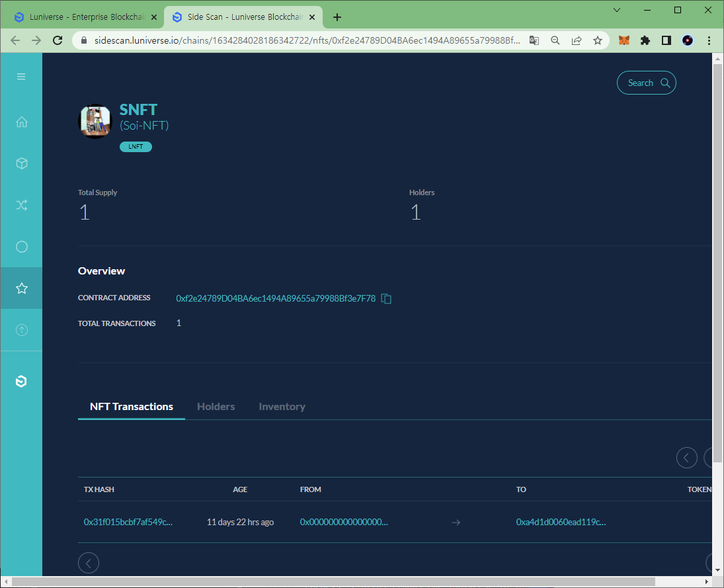Click the Total Supply value 1
Viewport: 724px width, 588px height.
pyautogui.click(x=85, y=212)
